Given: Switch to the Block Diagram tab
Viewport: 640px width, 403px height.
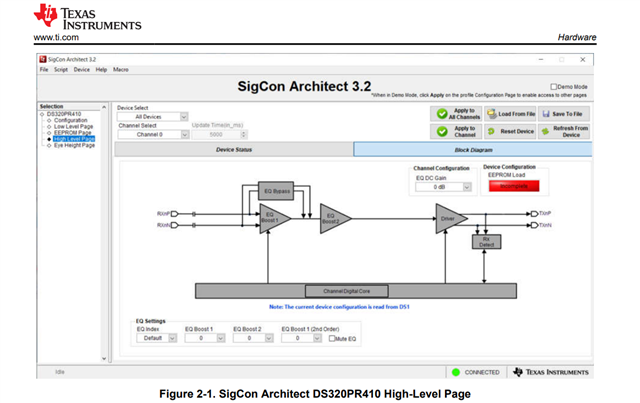Looking at the screenshot, I should click(473, 149).
